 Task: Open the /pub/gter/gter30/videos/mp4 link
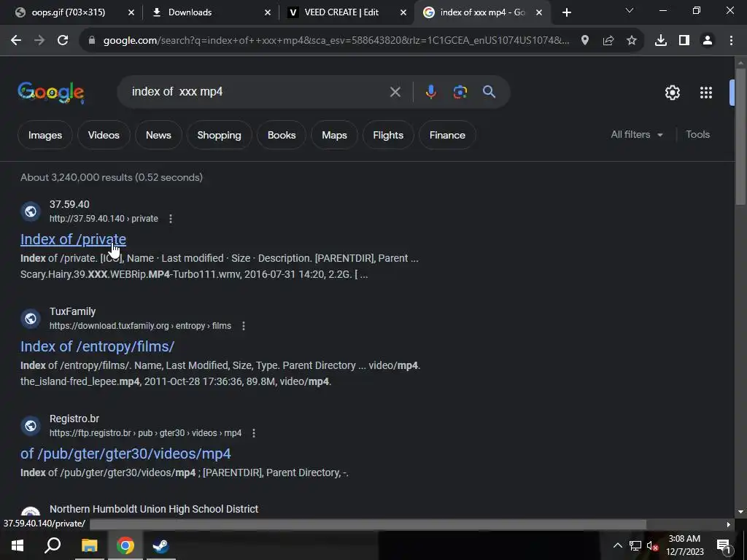tap(125, 454)
